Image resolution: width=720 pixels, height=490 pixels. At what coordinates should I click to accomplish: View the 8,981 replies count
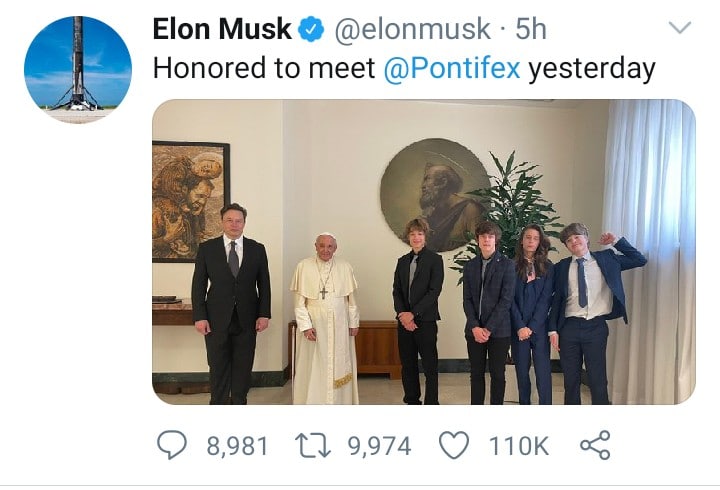pyautogui.click(x=238, y=446)
